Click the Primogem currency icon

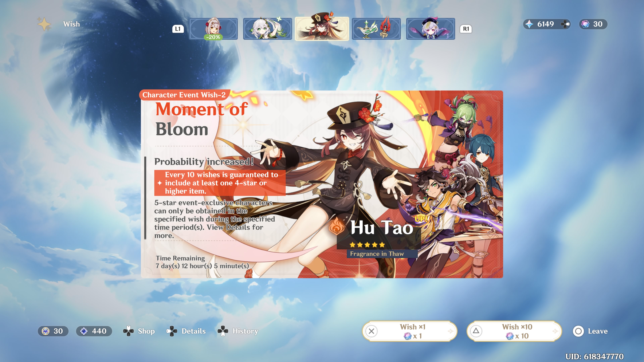point(529,24)
